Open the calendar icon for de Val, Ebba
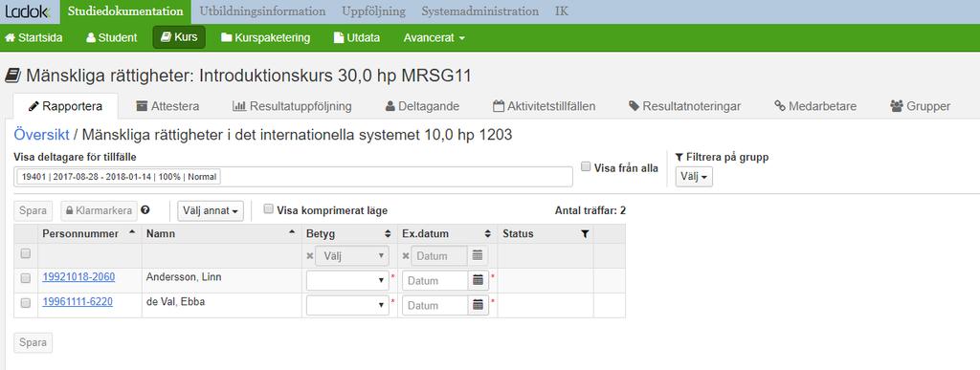The height and width of the screenshot is (370, 980). point(479,305)
